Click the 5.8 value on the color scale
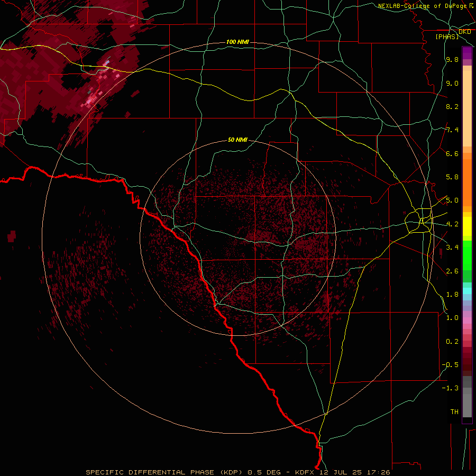The height and width of the screenshot is (476, 476). coord(452,177)
